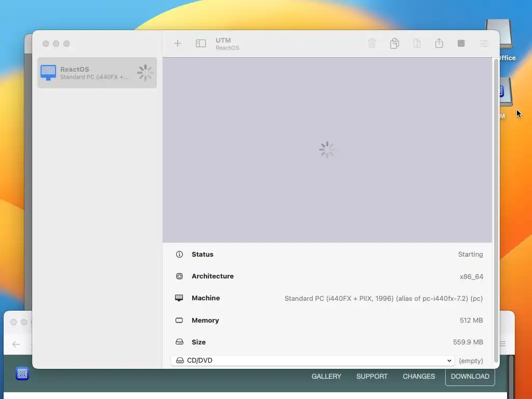Screen dimensions: 532x399
Task: Click the 'Memory' row label
Action: pos(205,320)
